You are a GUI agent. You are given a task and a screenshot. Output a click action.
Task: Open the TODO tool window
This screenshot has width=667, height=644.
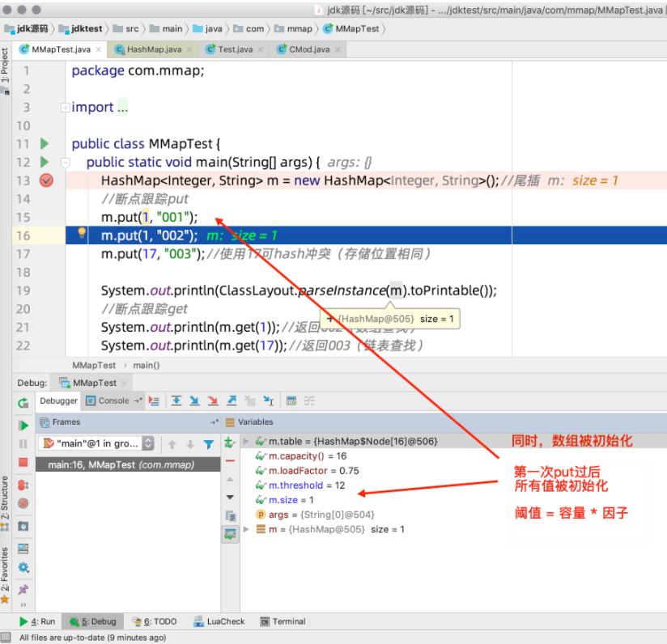[154, 621]
